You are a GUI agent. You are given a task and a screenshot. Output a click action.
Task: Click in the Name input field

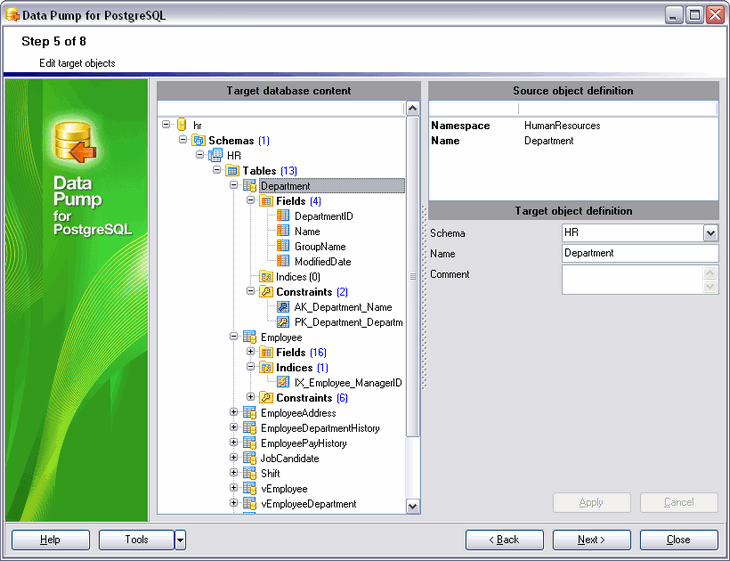(x=639, y=253)
